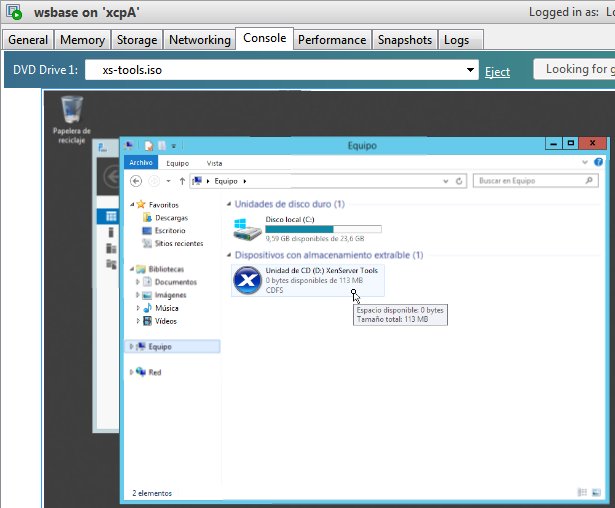Collapse the Favoritos tree section

point(132,204)
